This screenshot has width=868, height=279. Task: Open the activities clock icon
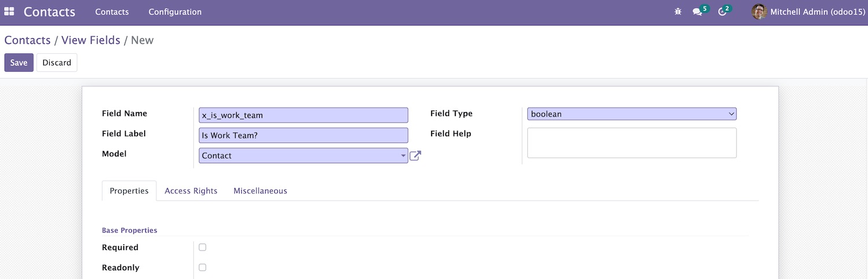click(724, 11)
